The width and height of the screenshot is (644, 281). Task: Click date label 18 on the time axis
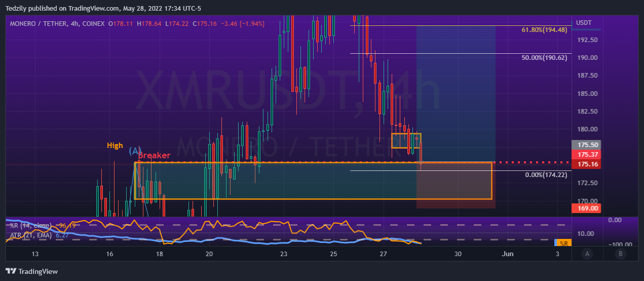click(x=160, y=254)
